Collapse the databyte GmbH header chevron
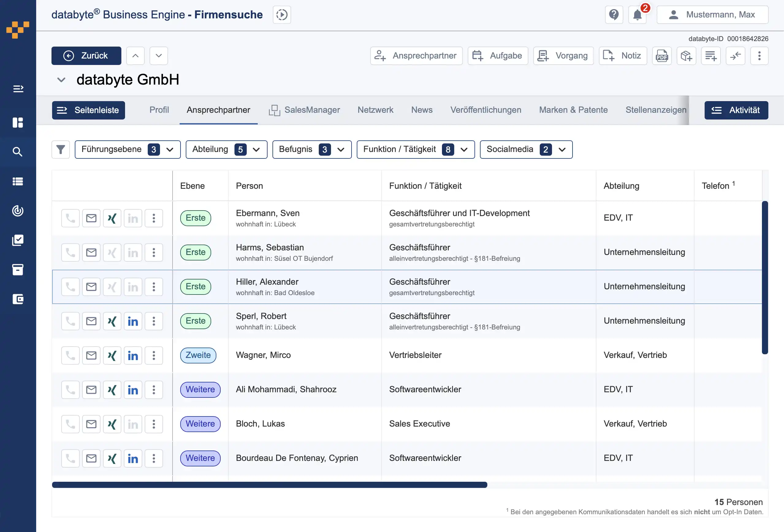The height and width of the screenshot is (532, 784). pyautogui.click(x=61, y=80)
